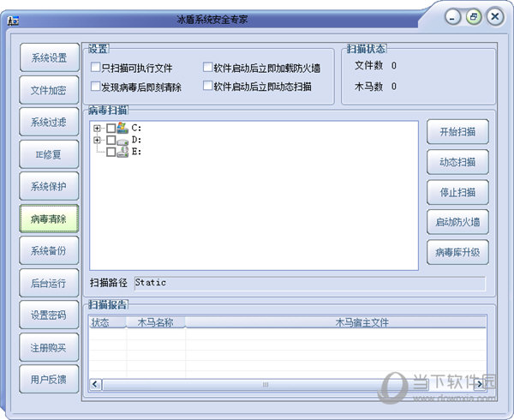Go to 系统过滤 section
Screen dimensions: 514x420
click(49, 122)
